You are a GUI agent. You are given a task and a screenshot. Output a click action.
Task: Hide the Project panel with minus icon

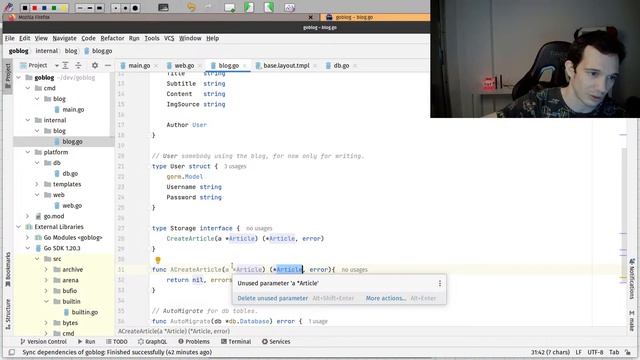(108, 65)
